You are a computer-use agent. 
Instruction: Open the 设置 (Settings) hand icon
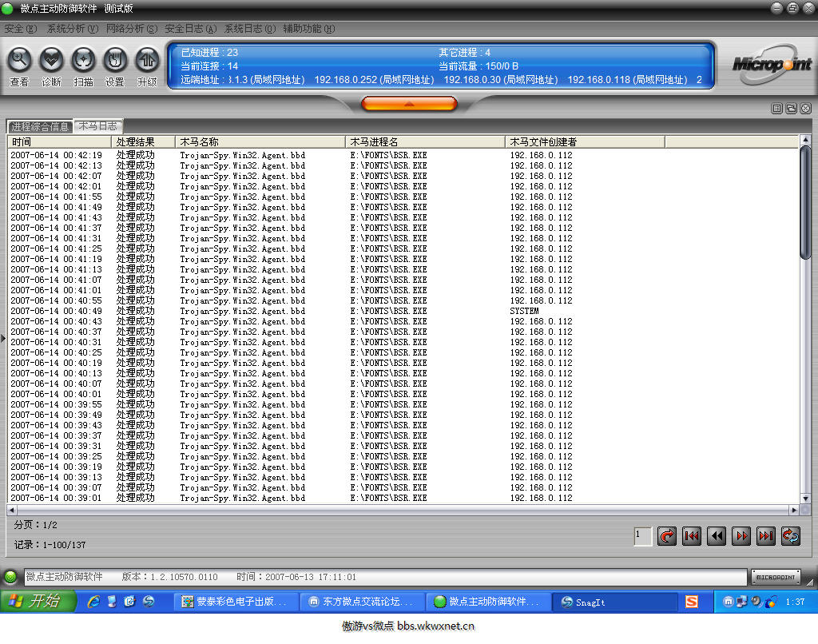[x=115, y=61]
